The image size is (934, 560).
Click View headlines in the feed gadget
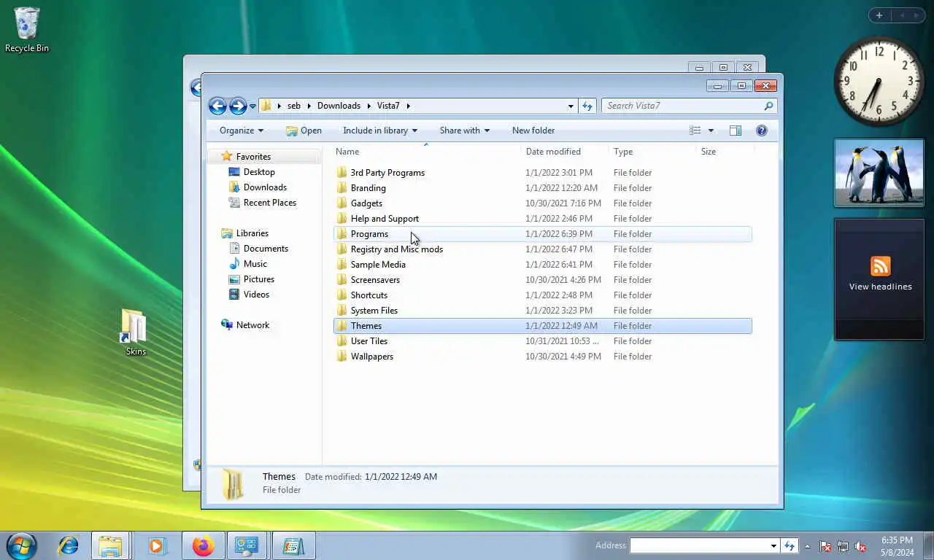click(880, 287)
